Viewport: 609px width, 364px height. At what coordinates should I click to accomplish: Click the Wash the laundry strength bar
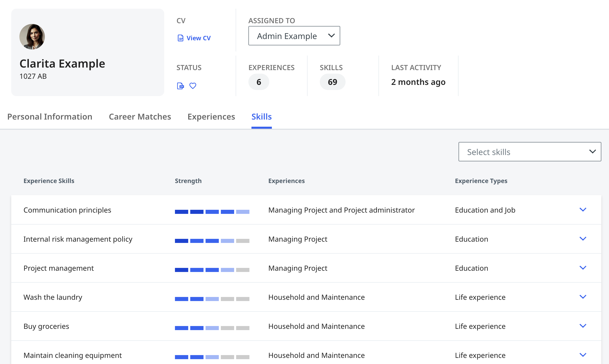pos(212,299)
